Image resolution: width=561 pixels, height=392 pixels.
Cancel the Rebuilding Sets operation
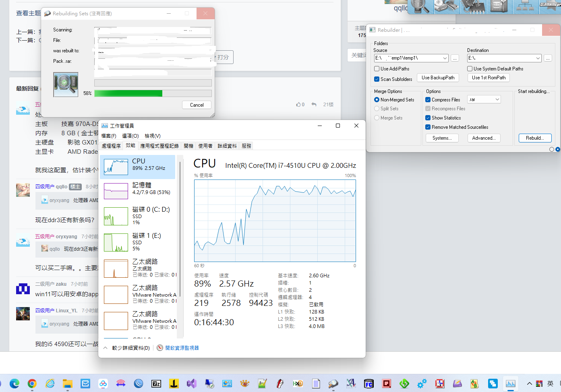[x=197, y=105]
